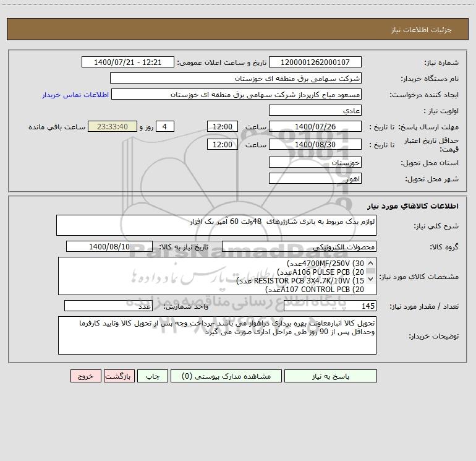The height and width of the screenshot is (461, 476).
Task: Click price validity time field 12:00
Action: coord(222,144)
